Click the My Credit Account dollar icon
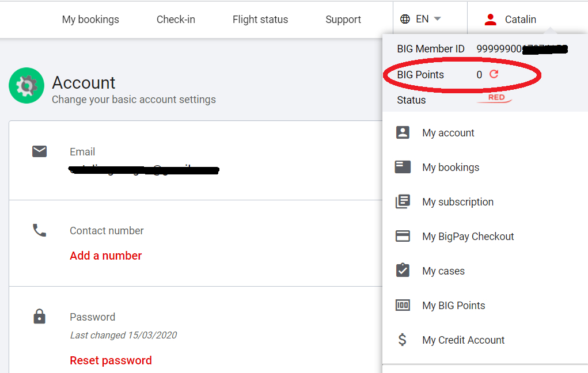 coord(403,340)
